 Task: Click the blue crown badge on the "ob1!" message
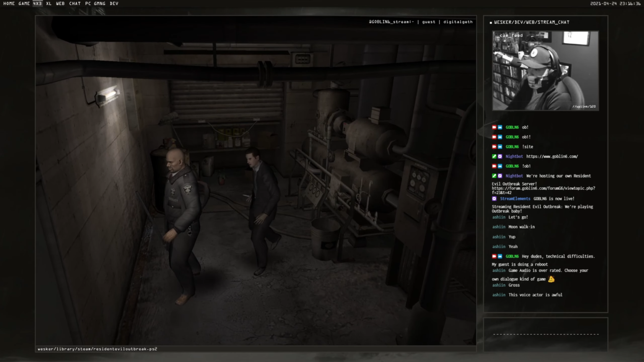tap(500, 137)
